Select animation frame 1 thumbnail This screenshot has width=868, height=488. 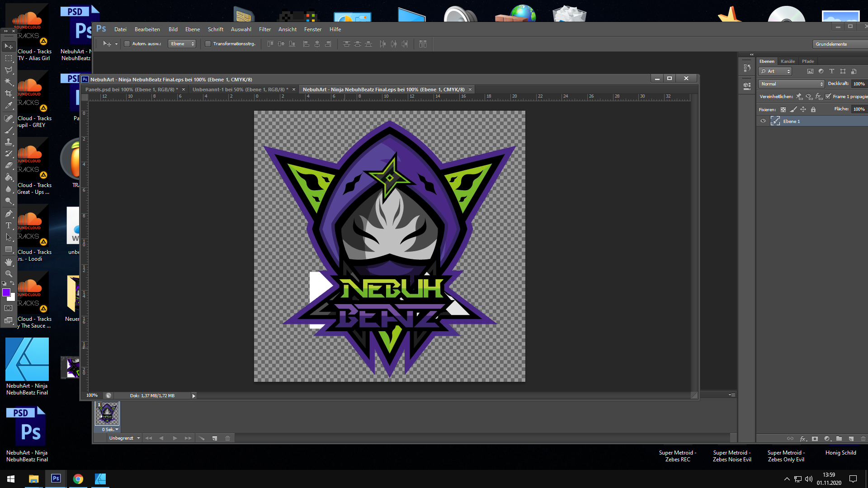[x=107, y=413]
